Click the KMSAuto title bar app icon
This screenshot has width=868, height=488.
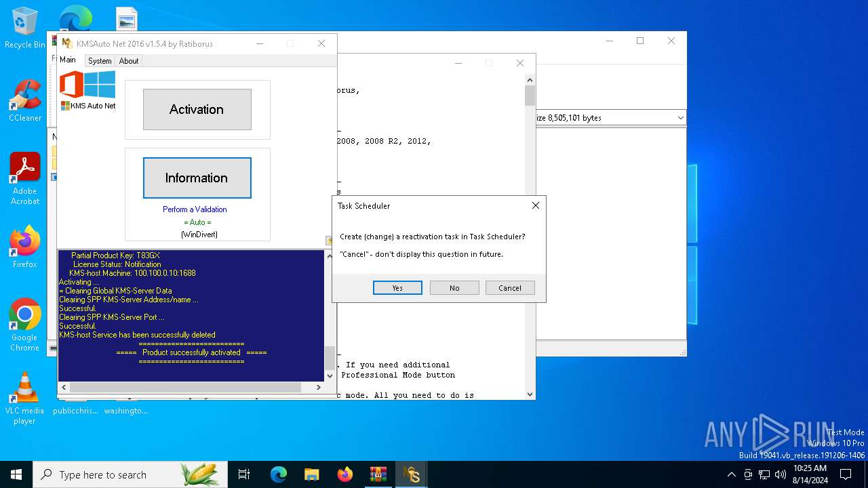67,43
